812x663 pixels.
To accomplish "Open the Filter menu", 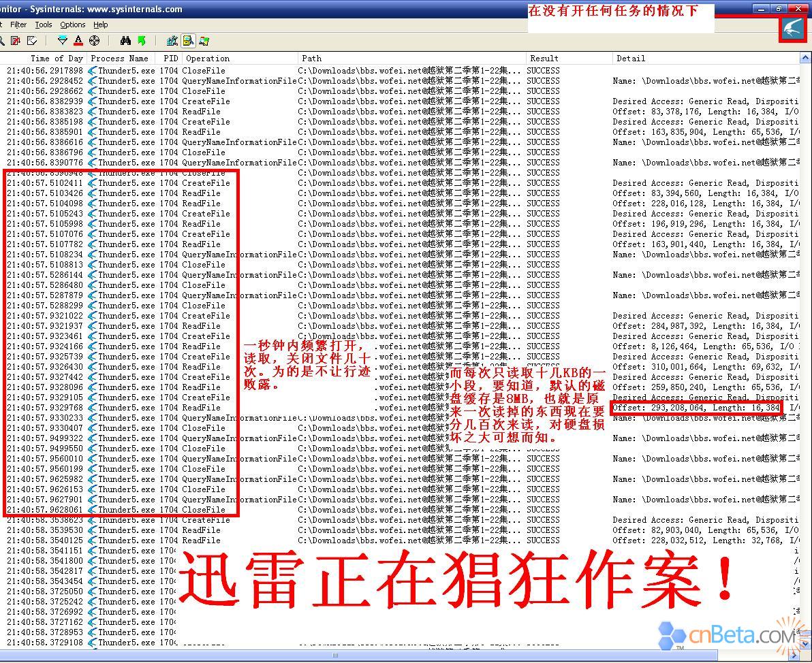I will point(18,25).
